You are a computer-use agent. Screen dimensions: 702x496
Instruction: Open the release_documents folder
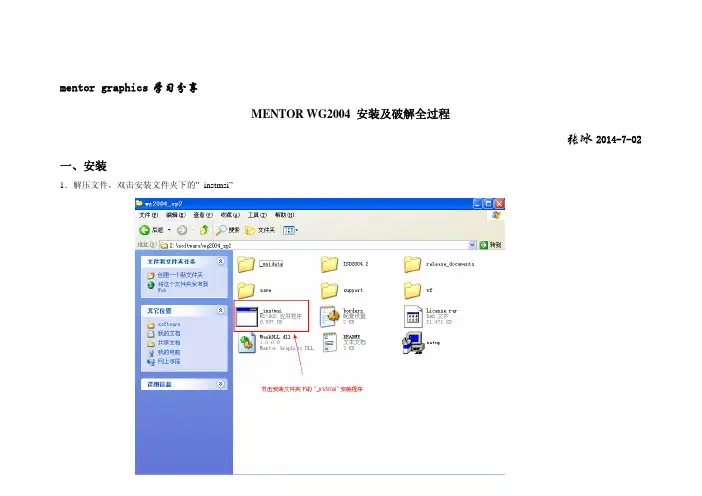[414, 264]
